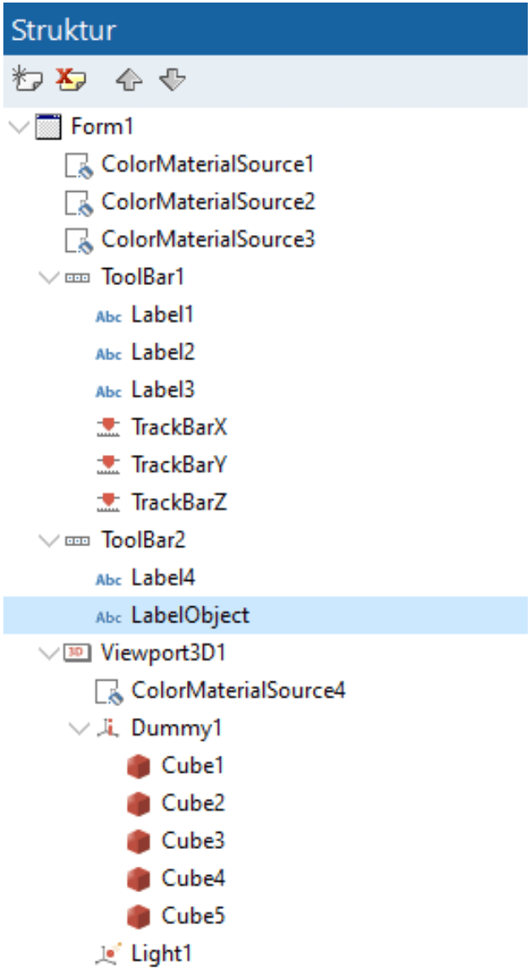Viewport: 532px width, 980px height.
Task: Select ColorMaterialSource4 under Viewport3D1
Action: tap(239, 691)
